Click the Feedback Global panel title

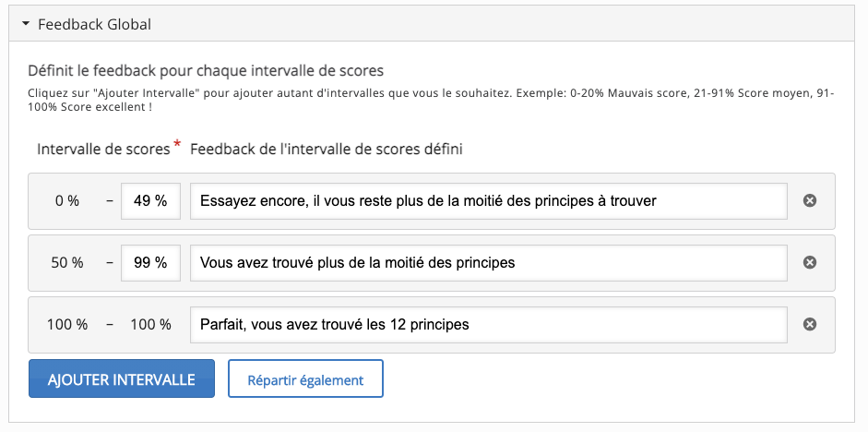click(x=94, y=25)
